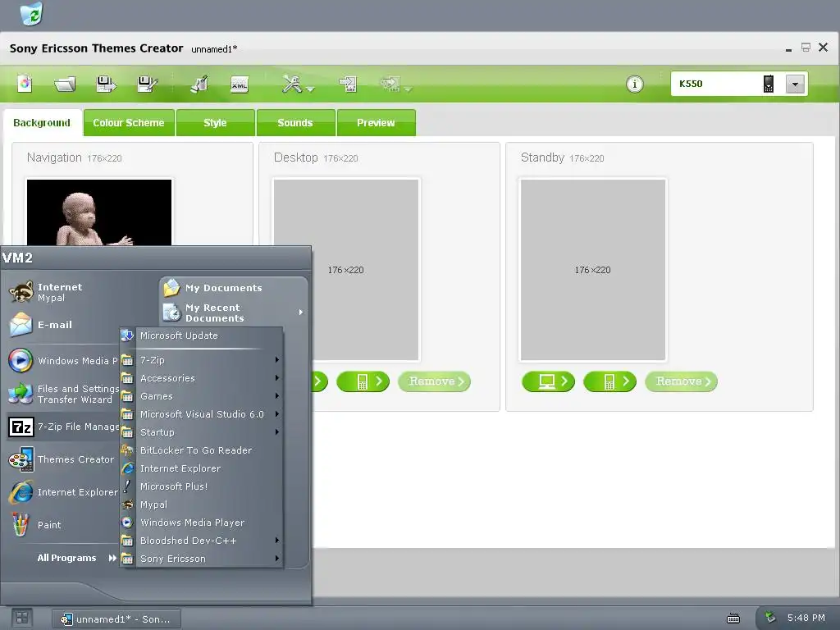The width and height of the screenshot is (840, 630).
Task: Launch Mypal from All Programs list
Action: (x=202, y=504)
